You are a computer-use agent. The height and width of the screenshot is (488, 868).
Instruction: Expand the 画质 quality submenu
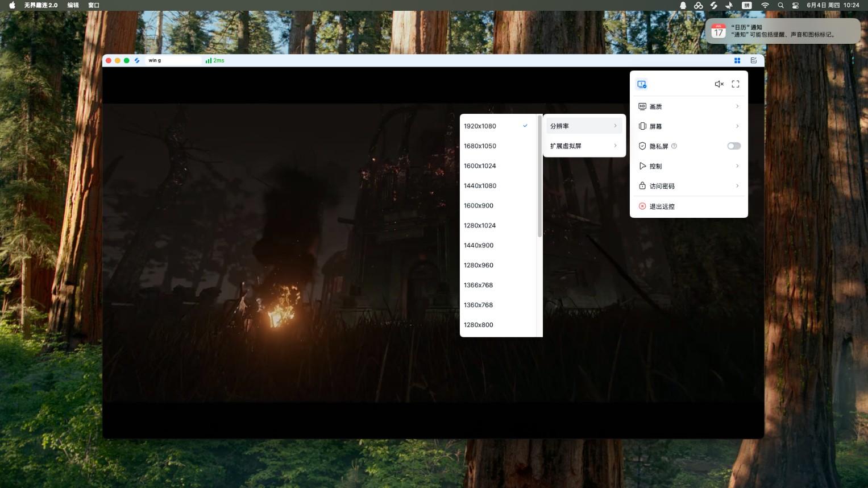pyautogui.click(x=689, y=106)
